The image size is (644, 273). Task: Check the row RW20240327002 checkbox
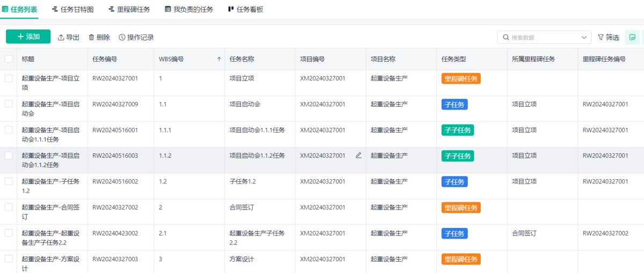(x=9, y=207)
